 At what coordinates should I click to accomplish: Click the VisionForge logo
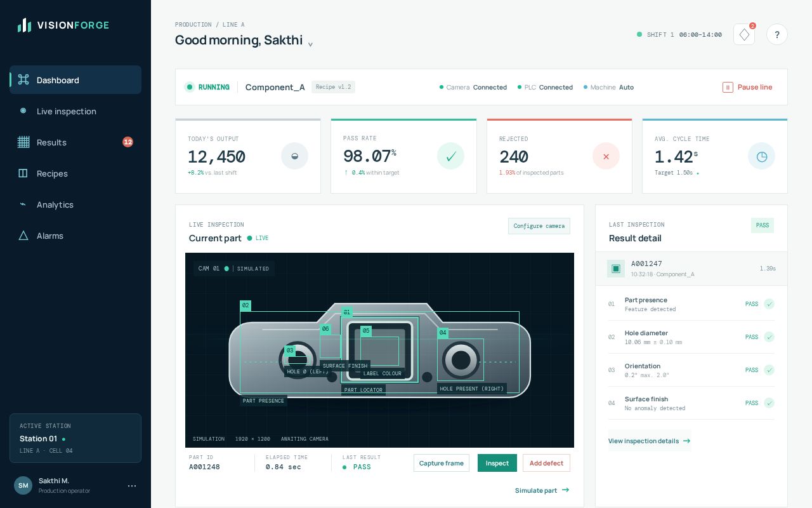(63, 25)
